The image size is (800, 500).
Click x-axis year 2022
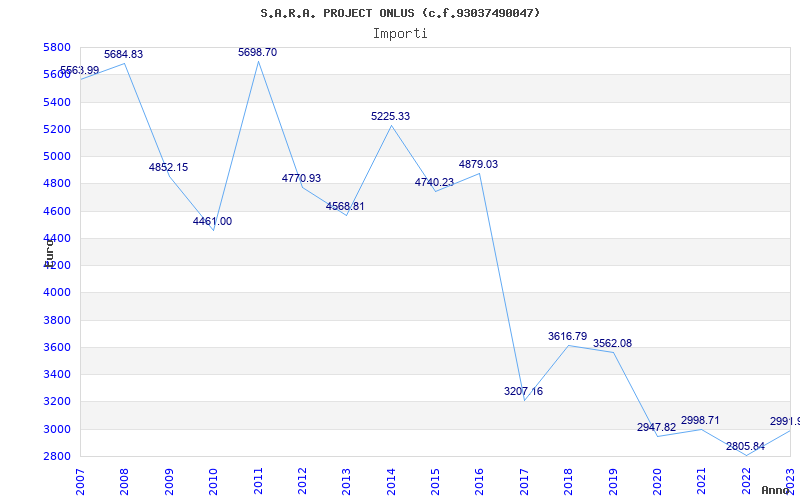[746, 482]
